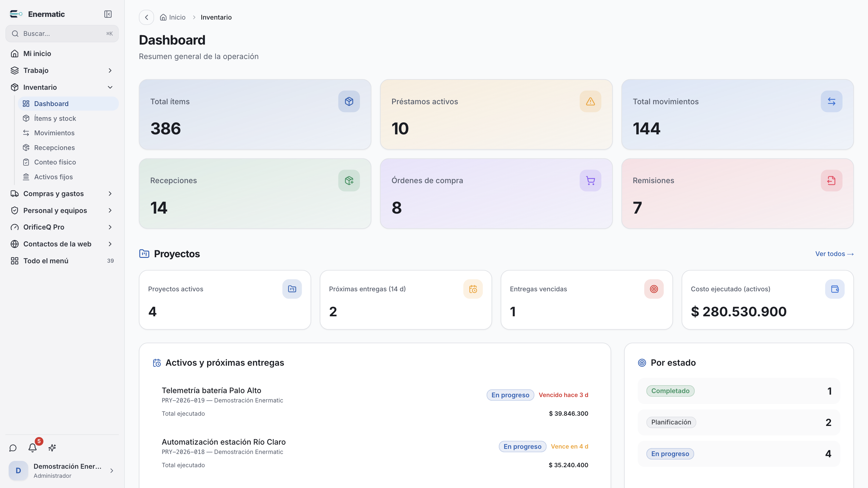
Task: Open Automatización estación Río Claro project
Action: click(375, 453)
